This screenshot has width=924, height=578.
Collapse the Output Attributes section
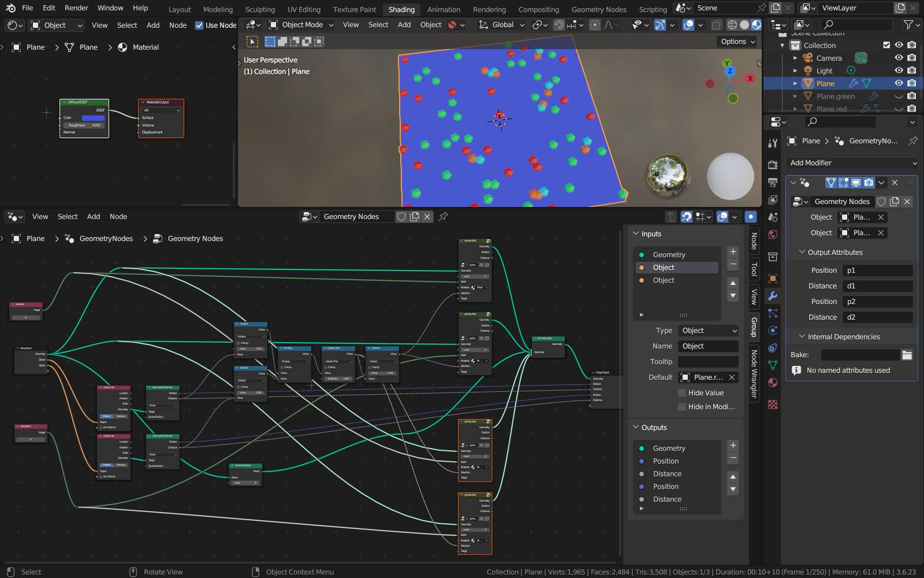point(802,253)
